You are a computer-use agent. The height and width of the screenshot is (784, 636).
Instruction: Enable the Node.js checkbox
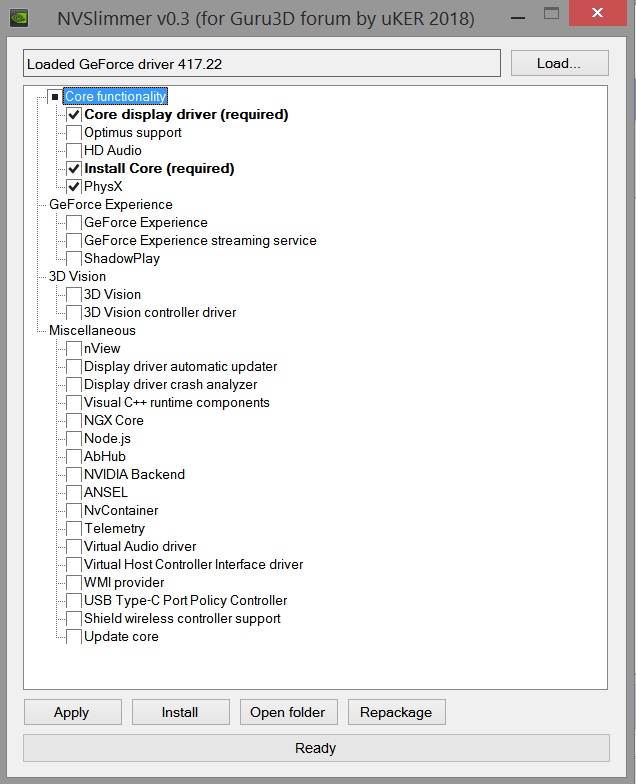coord(74,438)
